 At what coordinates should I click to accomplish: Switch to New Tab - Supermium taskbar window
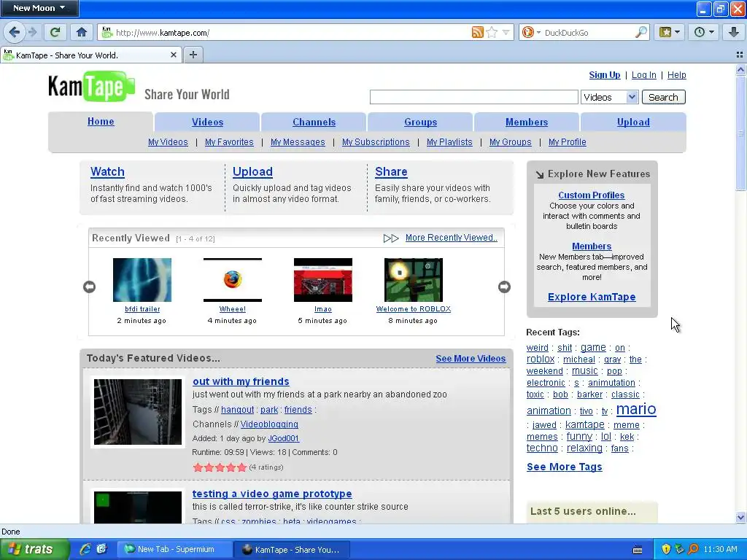coord(175,549)
